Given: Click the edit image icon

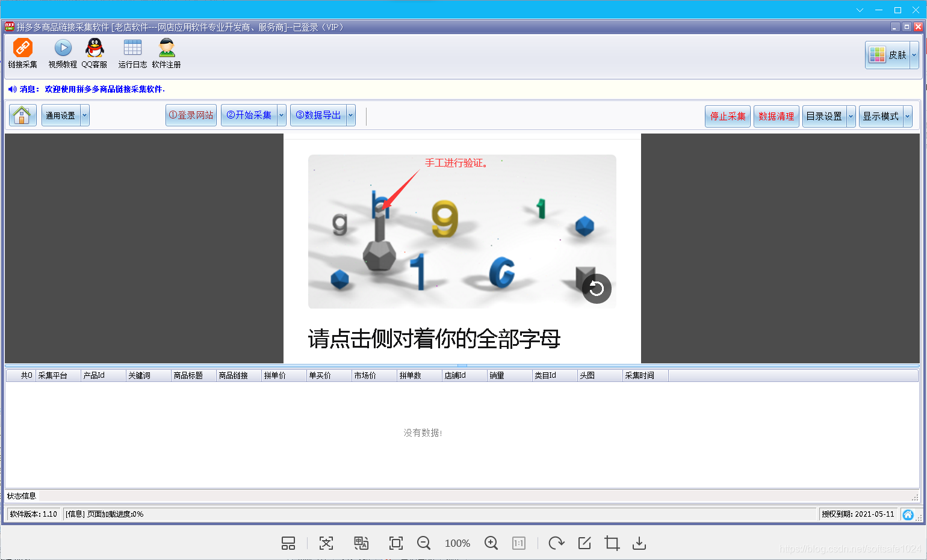Looking at the screenshot, I should [584, 543].
